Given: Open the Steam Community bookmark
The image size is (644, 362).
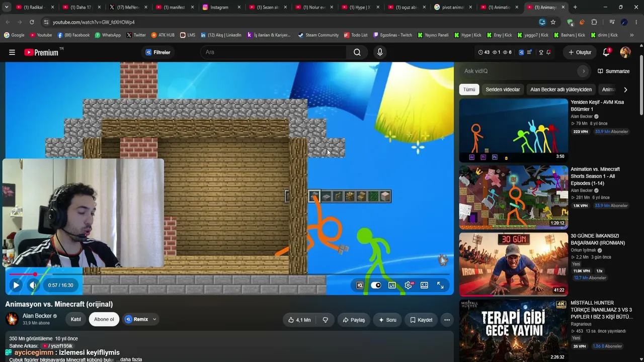Looking at the screenshot, I should pos(318,35).
